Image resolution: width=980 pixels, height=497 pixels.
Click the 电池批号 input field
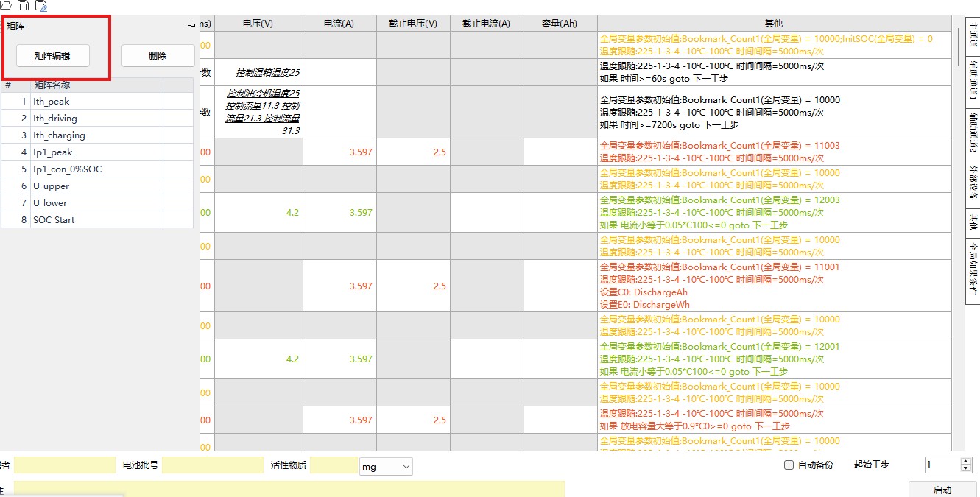[214, 465]
